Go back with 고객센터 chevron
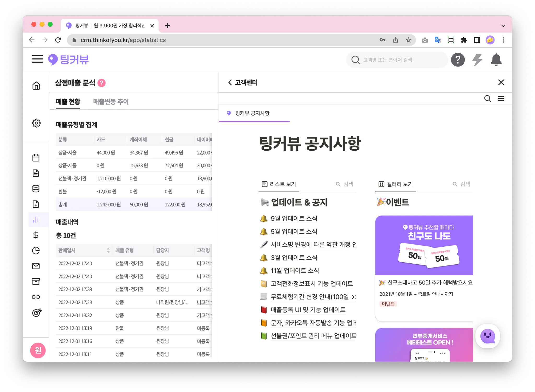535x392 pixels. tap(230, 82)
